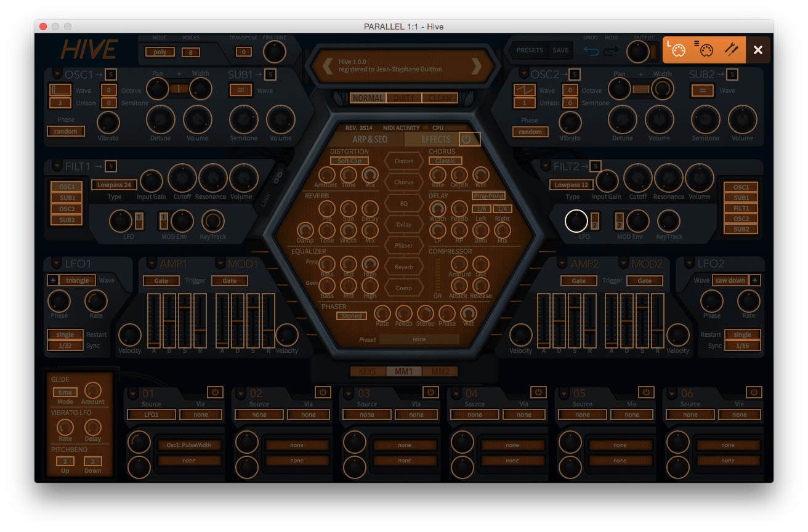This screenshot has height=532, width=808.
Task: Solo SUB2 with its S button
Action: click(732, 75)
